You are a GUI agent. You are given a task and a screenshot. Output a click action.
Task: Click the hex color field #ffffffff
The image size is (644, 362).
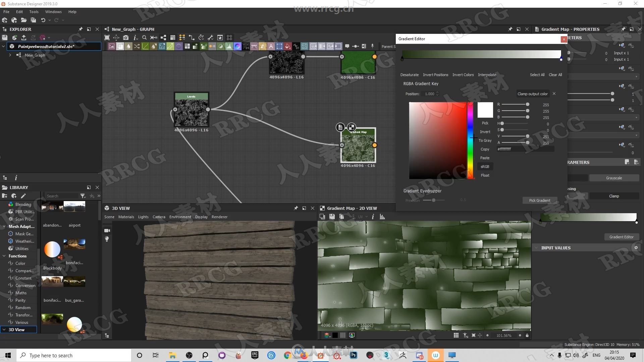[525, 149]
